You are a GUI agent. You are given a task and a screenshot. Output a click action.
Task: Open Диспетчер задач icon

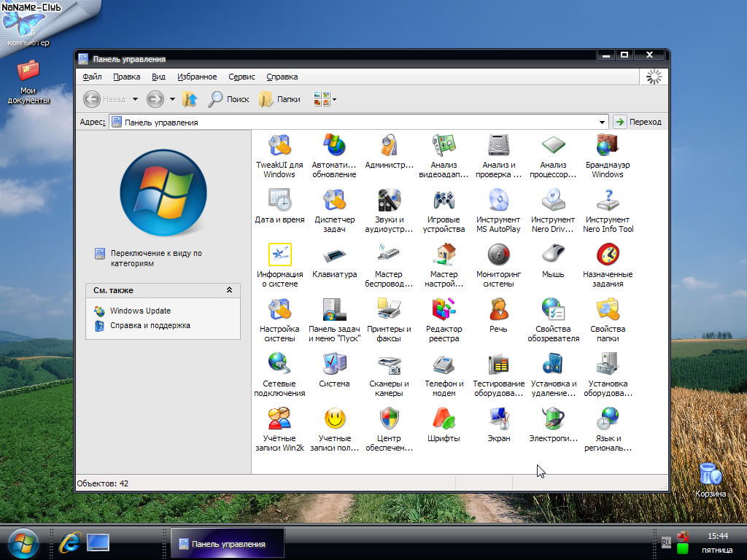[x=334, y=211]
